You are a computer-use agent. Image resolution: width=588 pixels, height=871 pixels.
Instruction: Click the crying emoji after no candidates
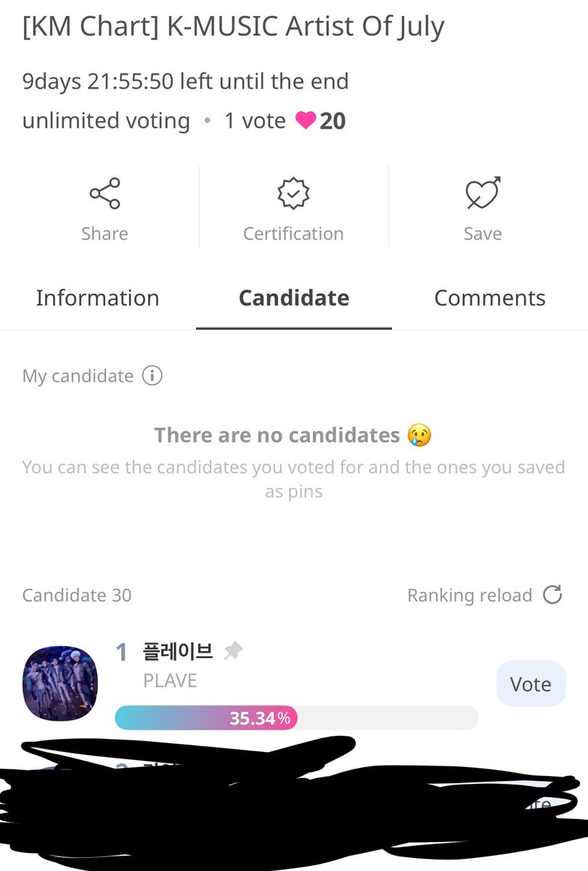point(420,435)
